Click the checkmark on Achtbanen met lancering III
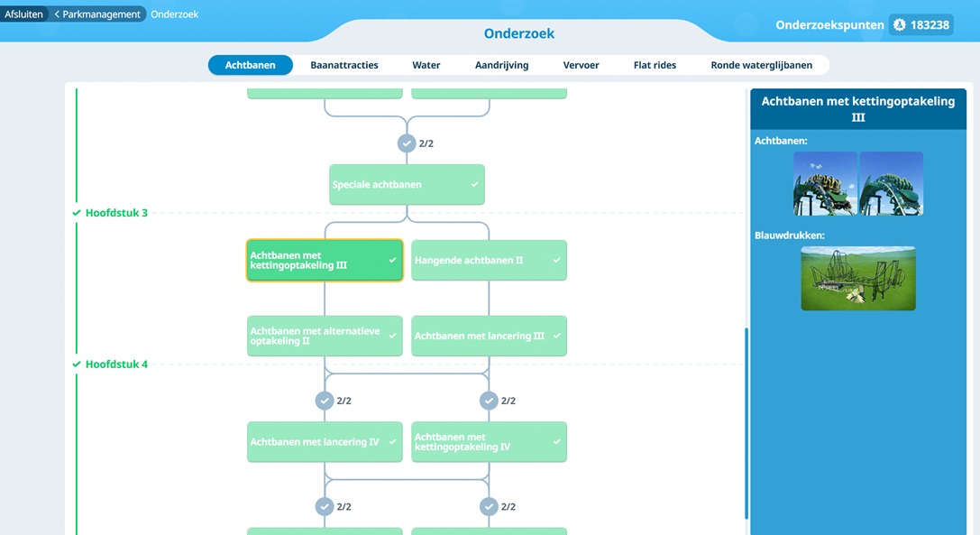Image resolution: width=980 pixels, height=535 pixels. click(556, 336)
